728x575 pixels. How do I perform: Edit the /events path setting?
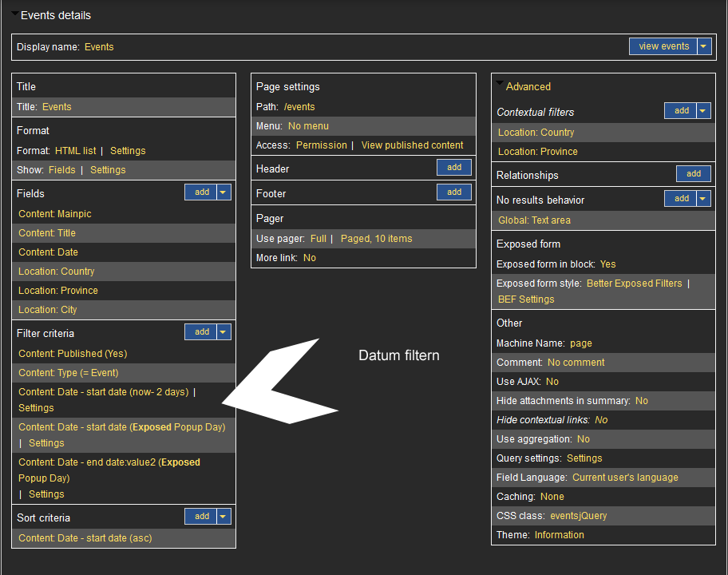point(299,107)
